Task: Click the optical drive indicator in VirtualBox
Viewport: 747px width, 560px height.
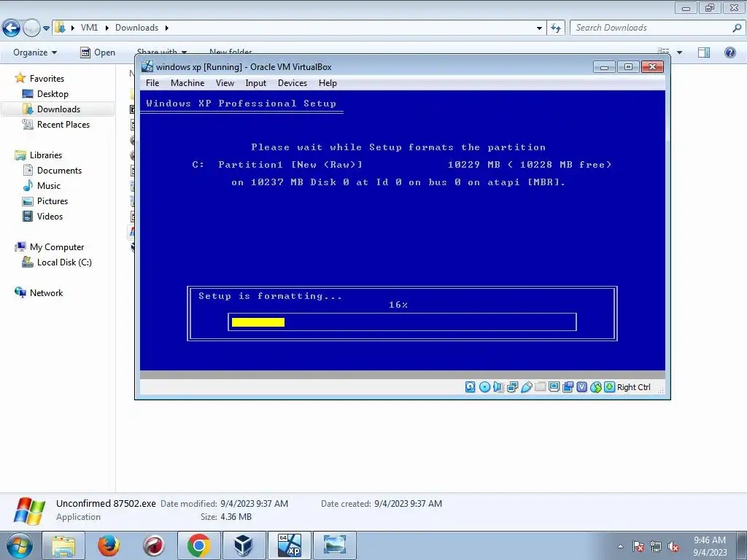Action: pos(484,387)
